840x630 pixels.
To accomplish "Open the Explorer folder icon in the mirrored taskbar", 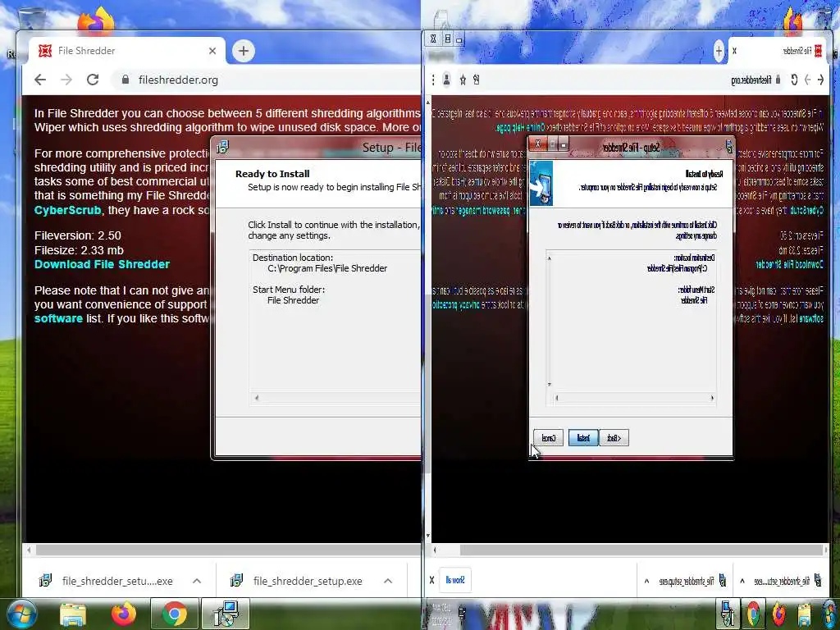I will 804,614.
